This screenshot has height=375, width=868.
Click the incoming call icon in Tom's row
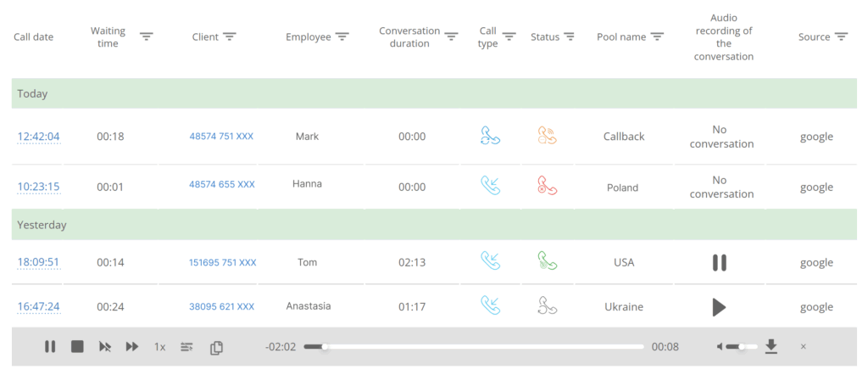[491, 260]
